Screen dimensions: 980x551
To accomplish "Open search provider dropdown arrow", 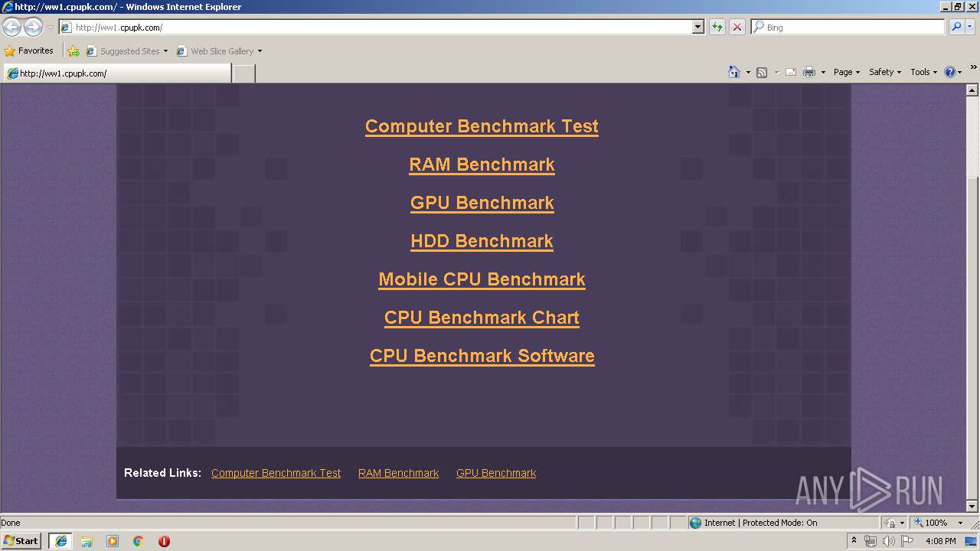I will pos(971,27).
